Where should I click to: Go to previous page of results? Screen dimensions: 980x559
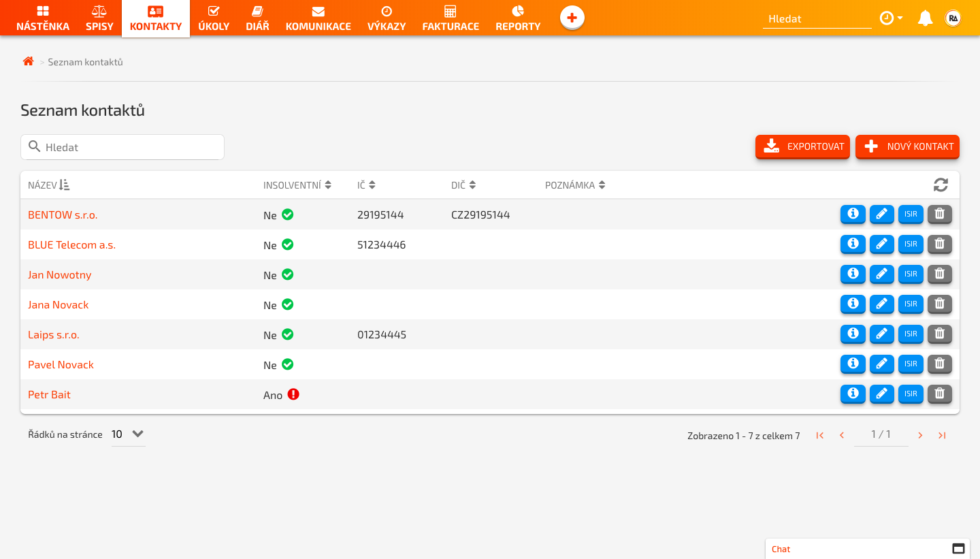pos(842,435)
